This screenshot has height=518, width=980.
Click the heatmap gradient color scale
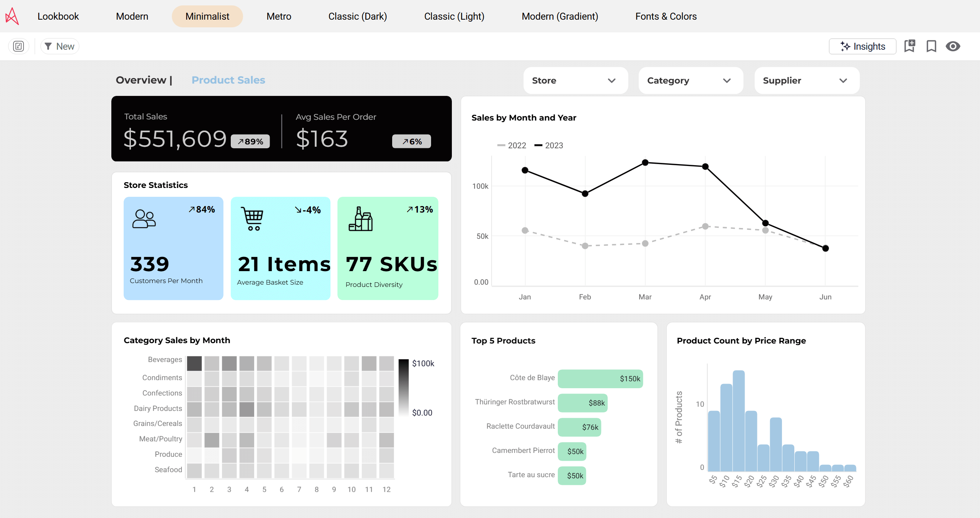(403, 387)
